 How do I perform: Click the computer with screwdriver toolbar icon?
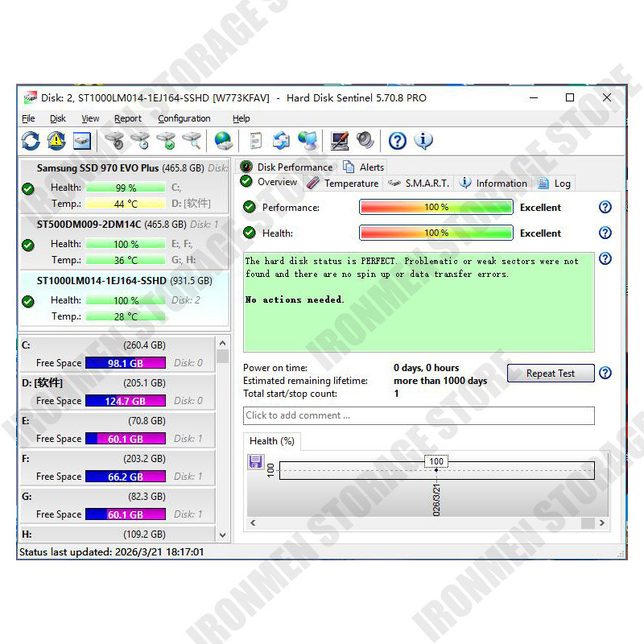point(340,141)
